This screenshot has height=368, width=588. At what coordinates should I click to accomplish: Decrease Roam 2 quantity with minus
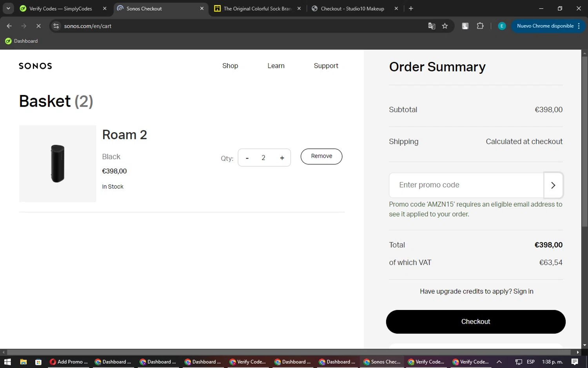click(247, 158)
